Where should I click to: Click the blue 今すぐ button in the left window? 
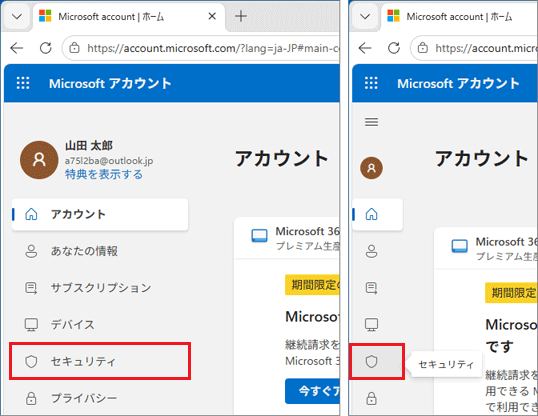[312, 391]
